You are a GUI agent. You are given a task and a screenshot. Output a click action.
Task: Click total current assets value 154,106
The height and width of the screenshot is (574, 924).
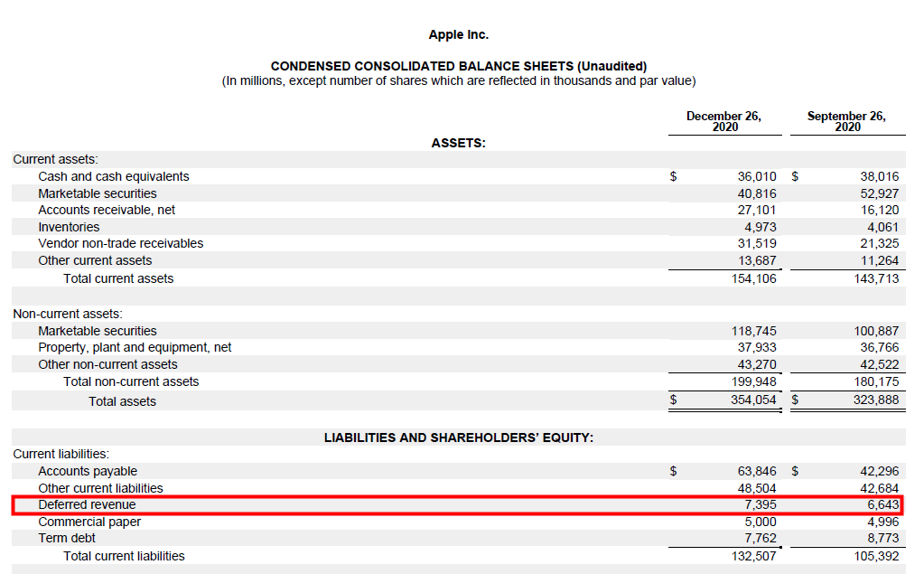click(753, 278)
